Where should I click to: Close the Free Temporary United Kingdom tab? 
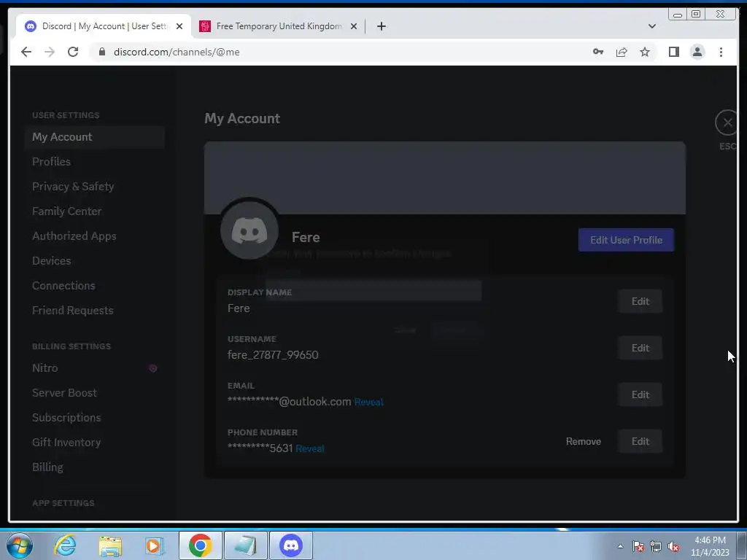coord(354,26)
